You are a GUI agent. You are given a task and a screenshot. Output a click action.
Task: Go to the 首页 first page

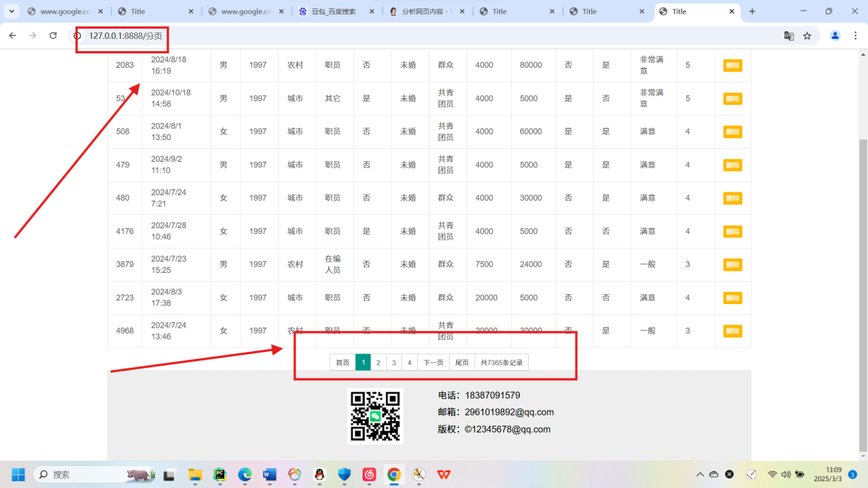click(x=343, y=363)
